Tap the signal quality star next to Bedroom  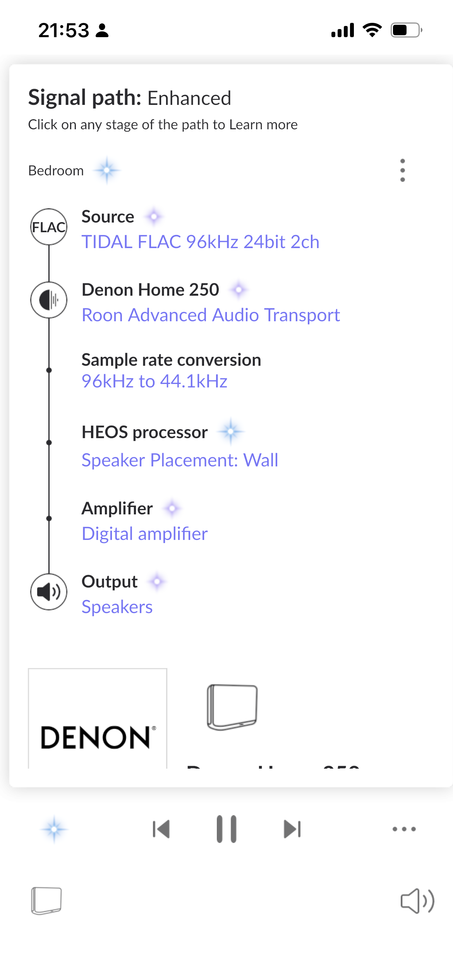(107, 170)
